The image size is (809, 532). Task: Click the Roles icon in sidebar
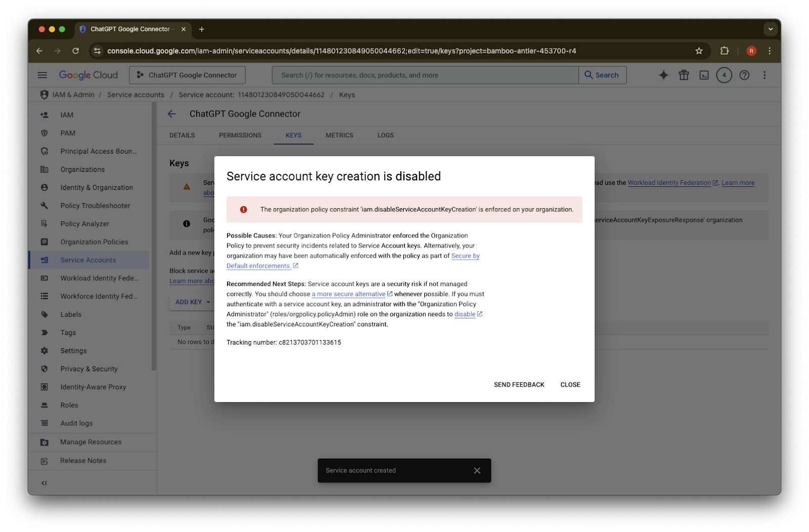coord(44,405)
